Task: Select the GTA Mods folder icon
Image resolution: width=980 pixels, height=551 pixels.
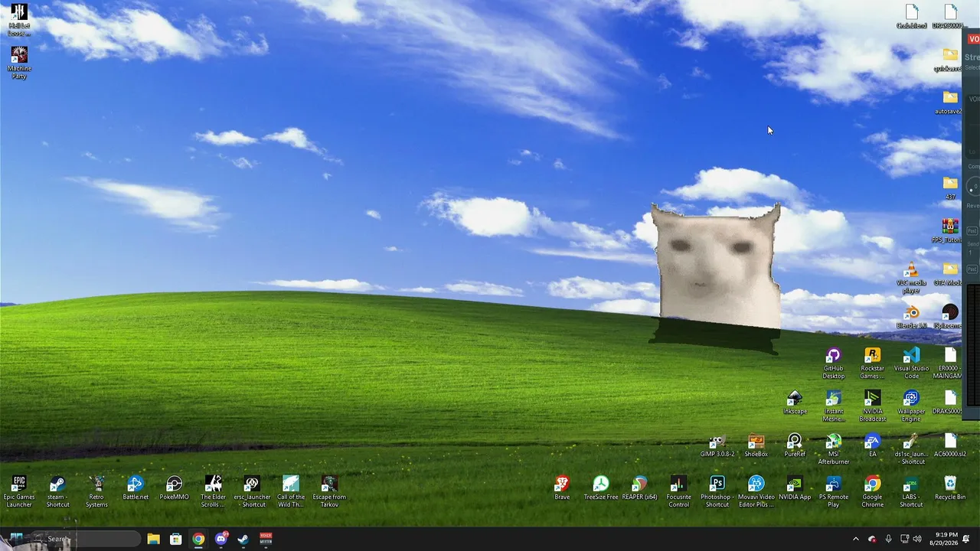Action: 949,274
